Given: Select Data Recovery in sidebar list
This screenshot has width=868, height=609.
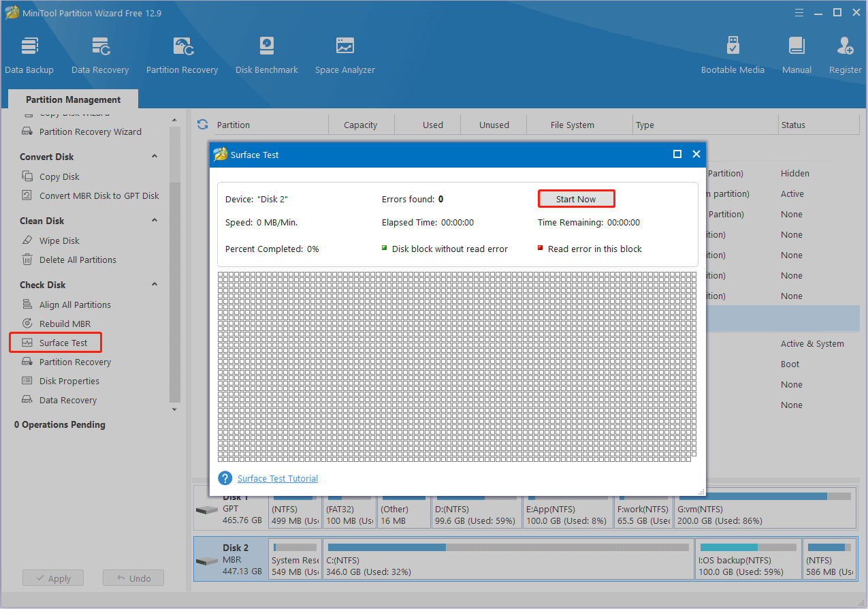Looking at the screenshot, I should pos(68,400).
